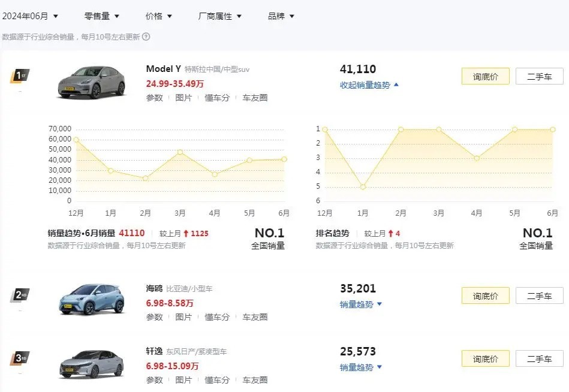Click 二手车 button for 轩逸
Screen dimensions: 569x392
[539, 358]
